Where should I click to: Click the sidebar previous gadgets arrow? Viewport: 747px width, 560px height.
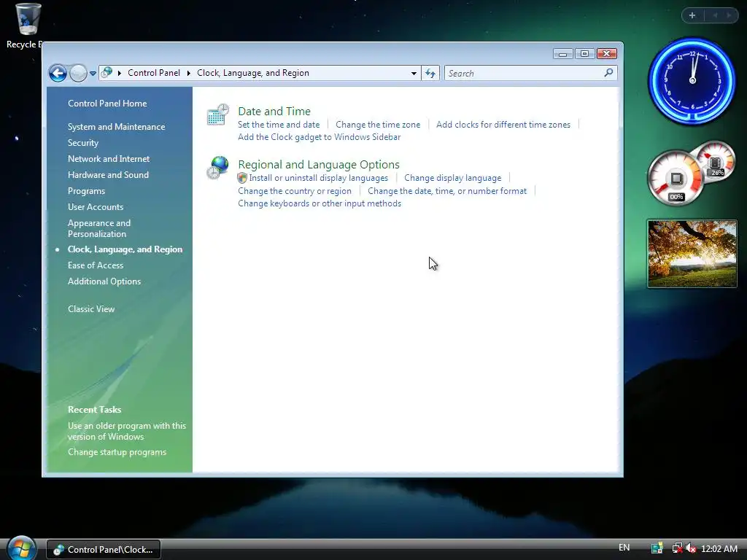pos(715,15)
